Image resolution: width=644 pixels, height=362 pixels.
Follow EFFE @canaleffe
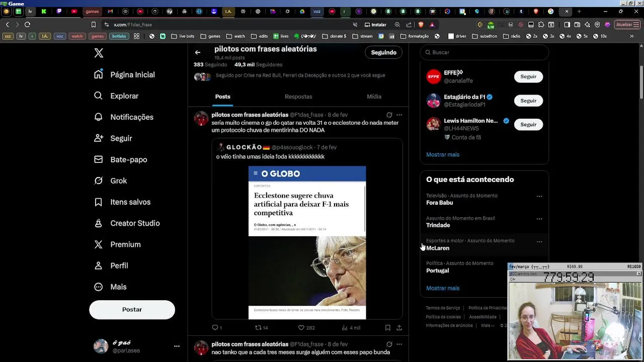click(528, 76)
